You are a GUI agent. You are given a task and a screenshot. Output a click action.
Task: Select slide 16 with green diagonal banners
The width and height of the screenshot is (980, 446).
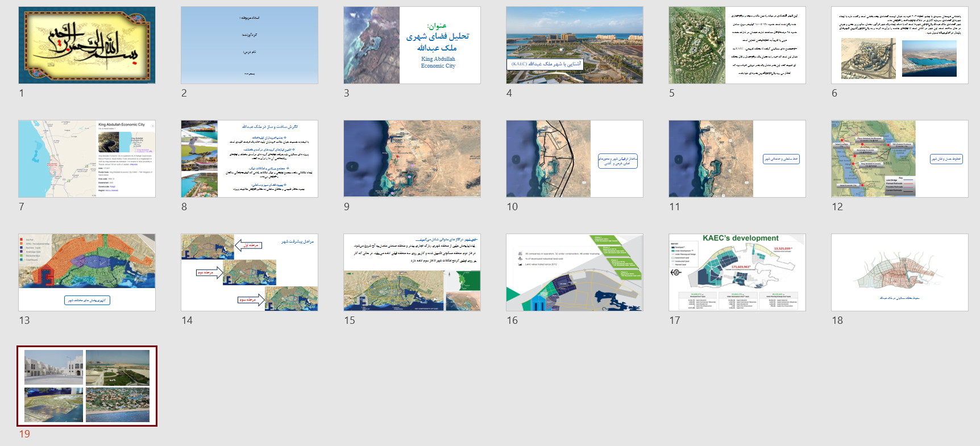[575, 273]
